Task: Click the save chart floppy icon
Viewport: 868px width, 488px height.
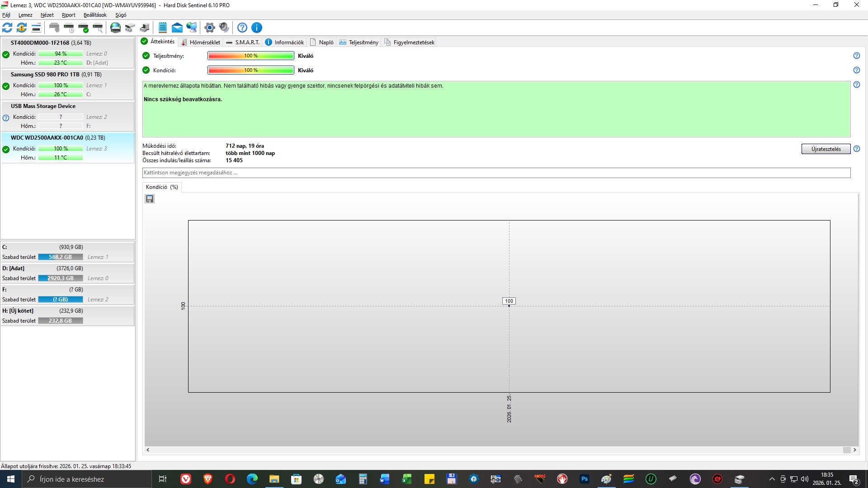Action: pos(150,199)
